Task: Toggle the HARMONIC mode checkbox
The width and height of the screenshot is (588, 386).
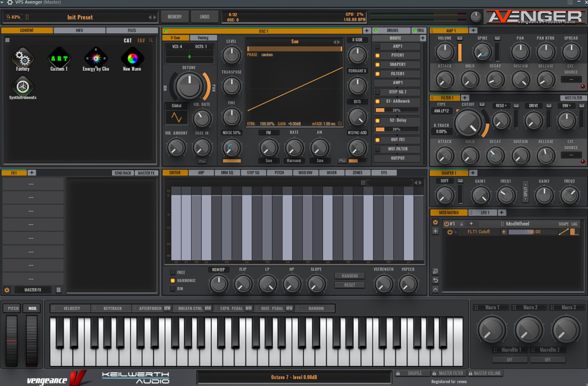Action: click(173, 281)
